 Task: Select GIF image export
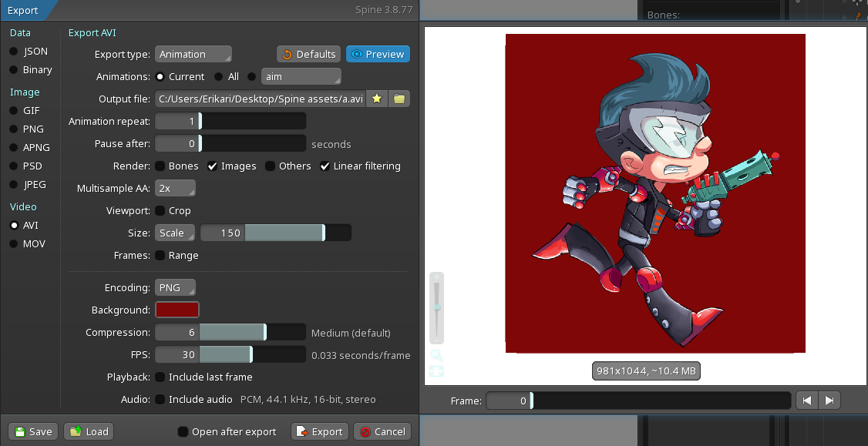point(14,111)
